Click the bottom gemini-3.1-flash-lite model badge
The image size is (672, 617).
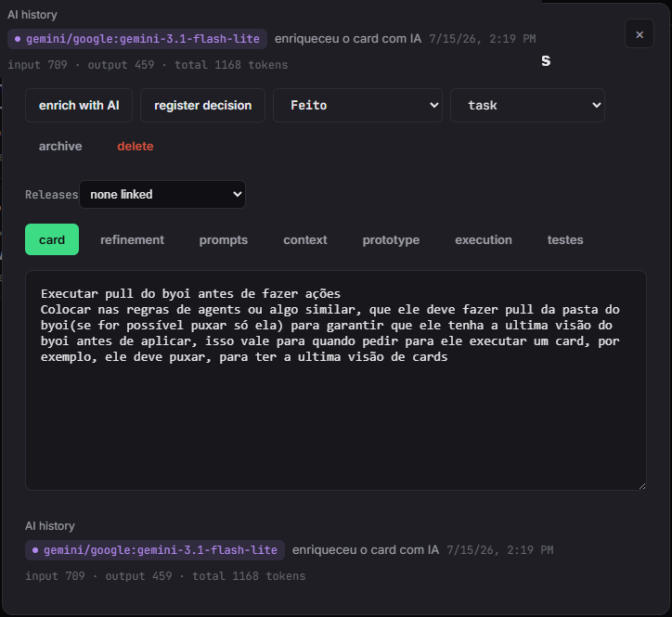[x=155, y=550]
